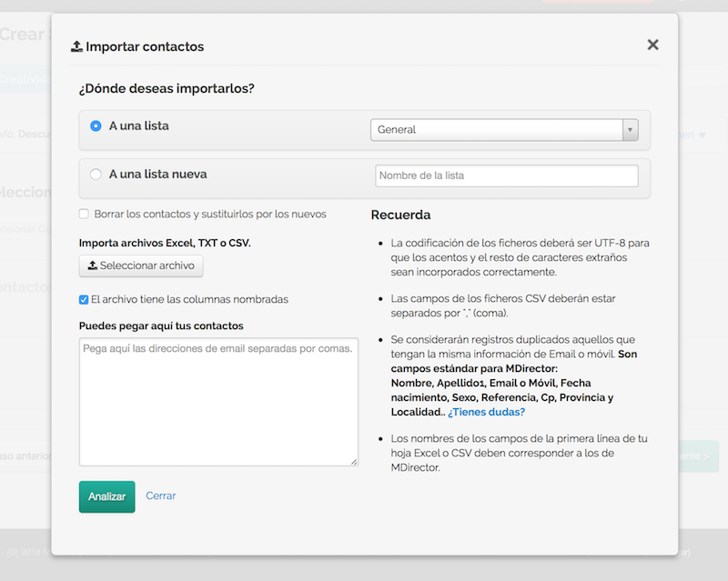Viewport: 728px width, 581px height.
Task: Click the 'Recuerda' heading text
Action: (400, 215)
